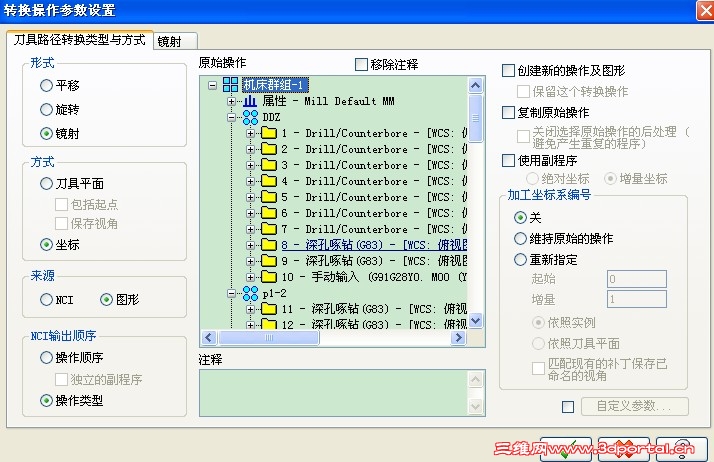The width and height of the screenshot is (714, 462).
Task: Click the 属性 Mill Default MM properties icon
Action: point(250,101)
